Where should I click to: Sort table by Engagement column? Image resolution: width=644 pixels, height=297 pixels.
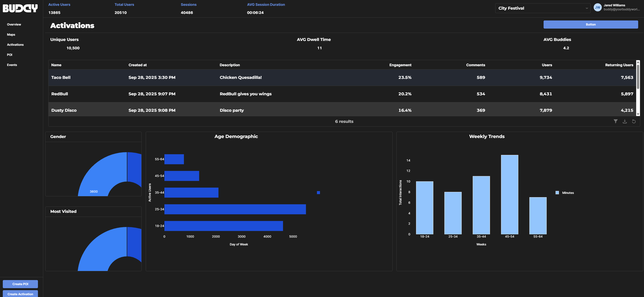400,65
